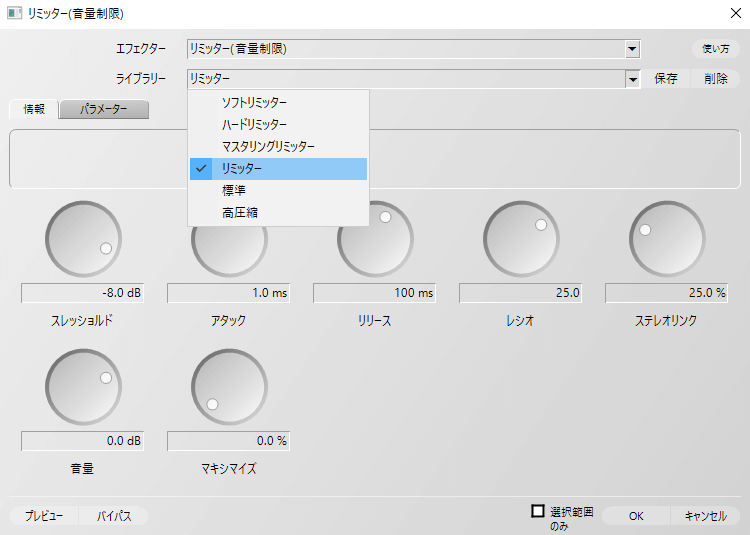
Task: Click the レシオ knob
Action: pos(521,240)
